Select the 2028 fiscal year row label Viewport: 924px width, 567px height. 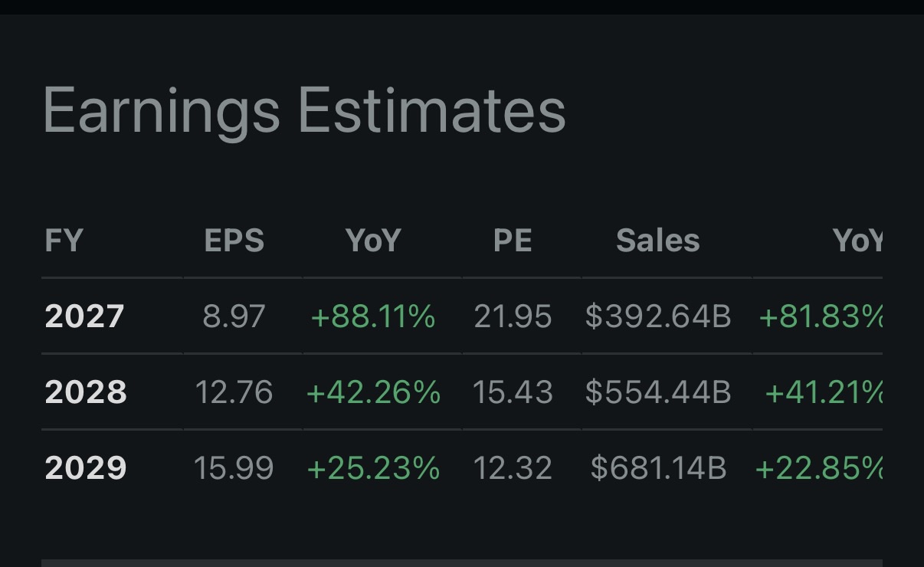pos(86,392)
